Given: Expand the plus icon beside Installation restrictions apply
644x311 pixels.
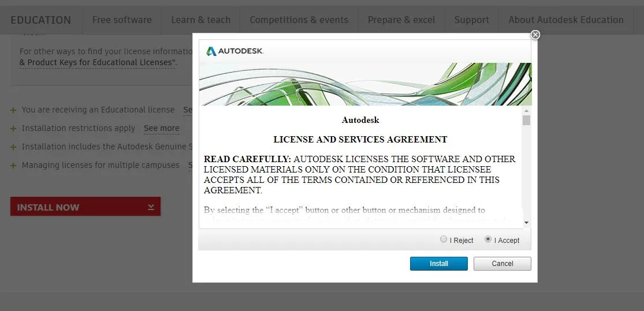Looking at the screenshot, I should [x=13, y=129].
